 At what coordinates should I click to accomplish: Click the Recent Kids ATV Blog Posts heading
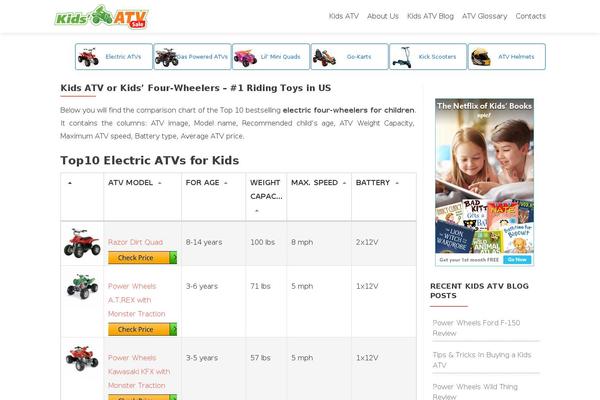coord(479,291)
